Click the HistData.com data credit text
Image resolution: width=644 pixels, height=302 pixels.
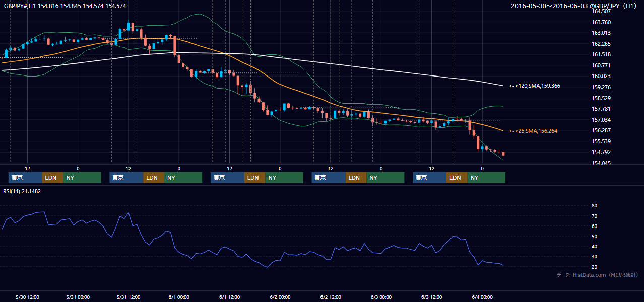click(598, 275)
